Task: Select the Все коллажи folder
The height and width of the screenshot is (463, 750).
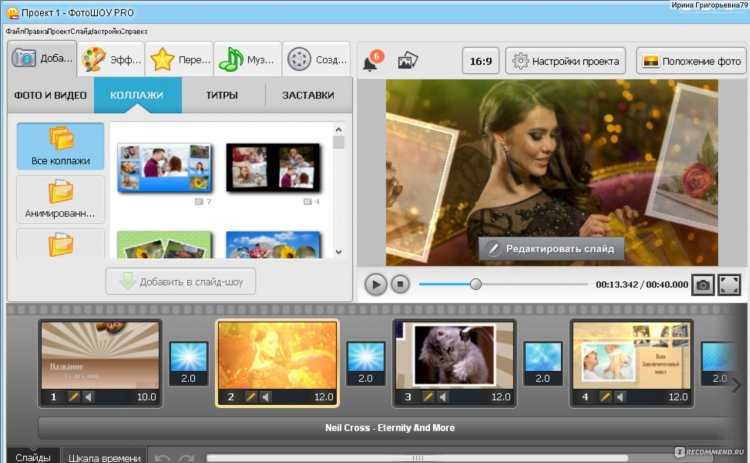Action: pos(60,146)
